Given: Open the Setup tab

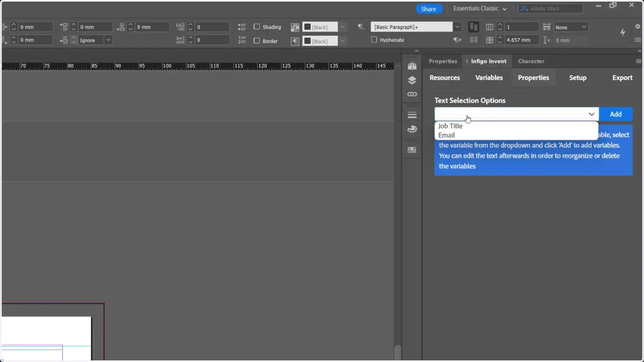Looking at the screenshot, I should coord(578,78).
